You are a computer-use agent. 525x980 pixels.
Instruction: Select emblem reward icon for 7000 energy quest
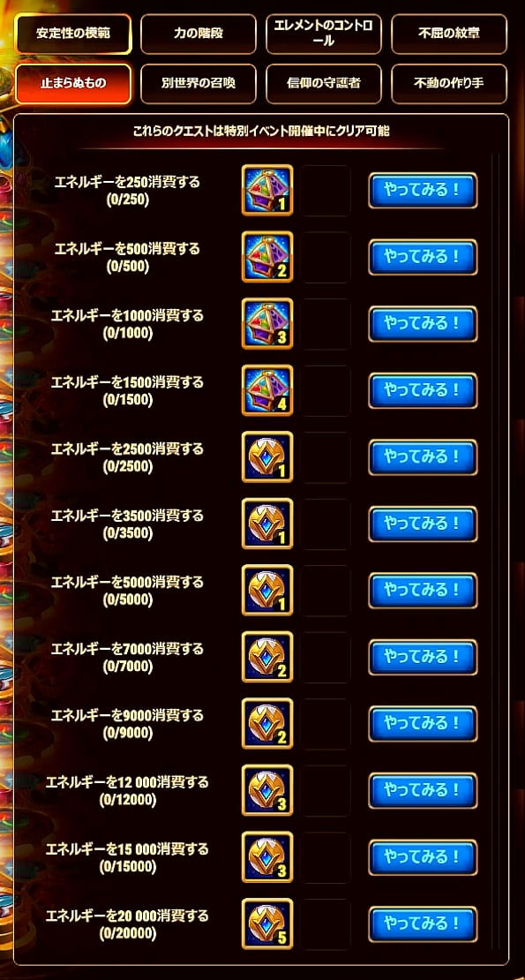267,657
